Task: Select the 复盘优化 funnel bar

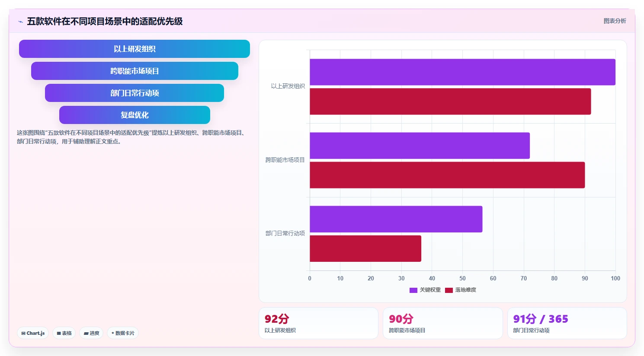Action: coord(135,115)
